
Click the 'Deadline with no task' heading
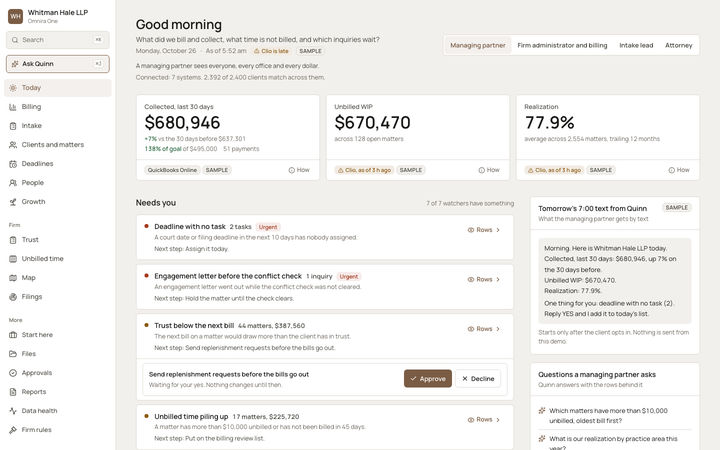tap(190, 227)
